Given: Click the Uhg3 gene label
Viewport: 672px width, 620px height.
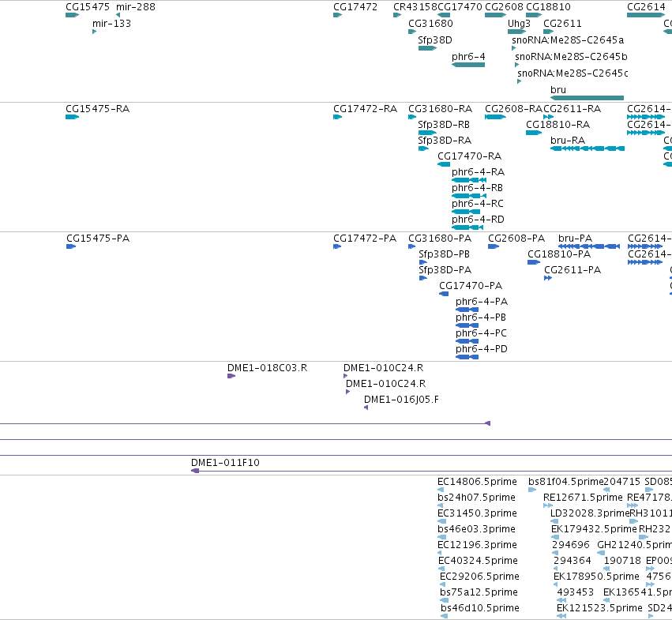Looking at the screenshot, I should pyautogui.click(x=519, y=24).
